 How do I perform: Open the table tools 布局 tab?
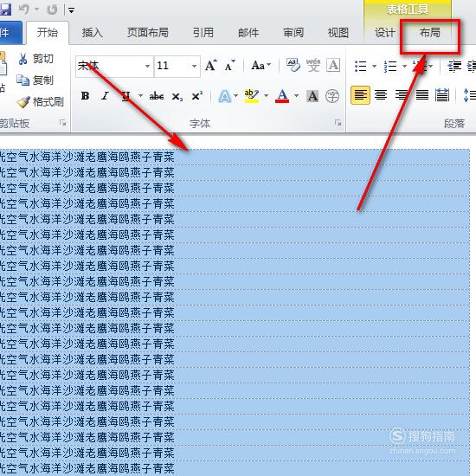click(429, 33)
